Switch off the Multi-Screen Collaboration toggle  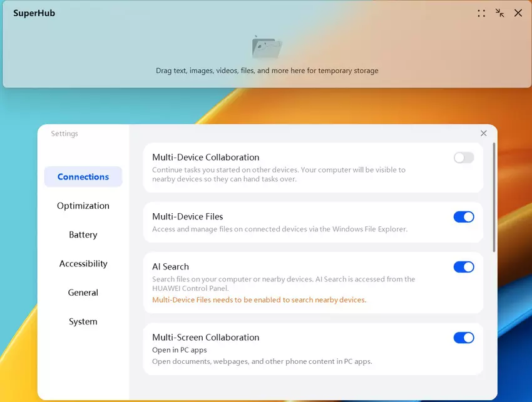point(464,338)
